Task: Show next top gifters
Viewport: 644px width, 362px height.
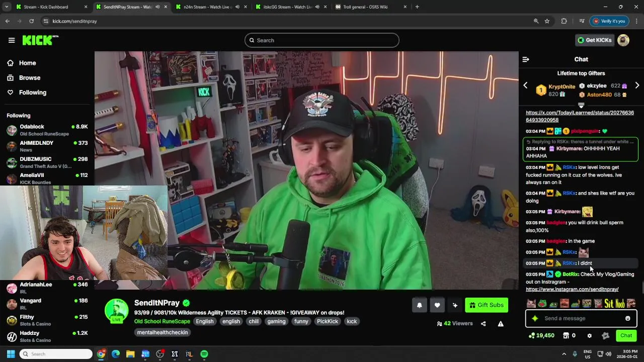Action: [637, 85]
